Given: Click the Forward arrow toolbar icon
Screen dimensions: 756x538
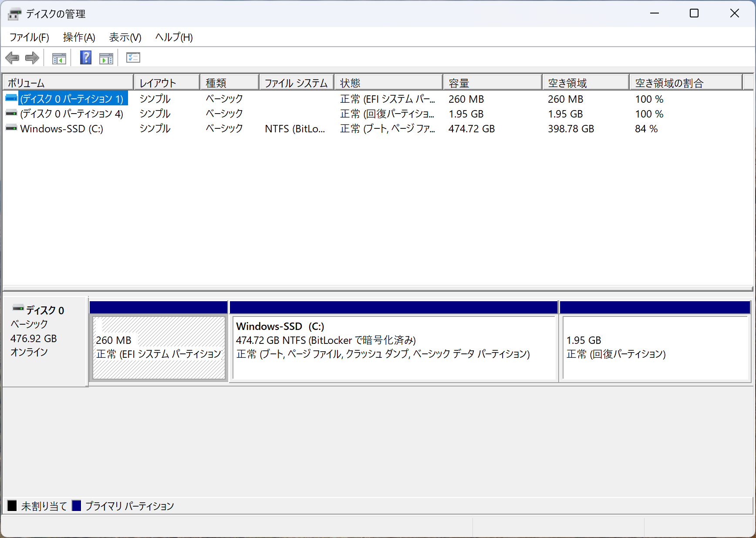Looking at the screenshot, I should pos(32,58).
